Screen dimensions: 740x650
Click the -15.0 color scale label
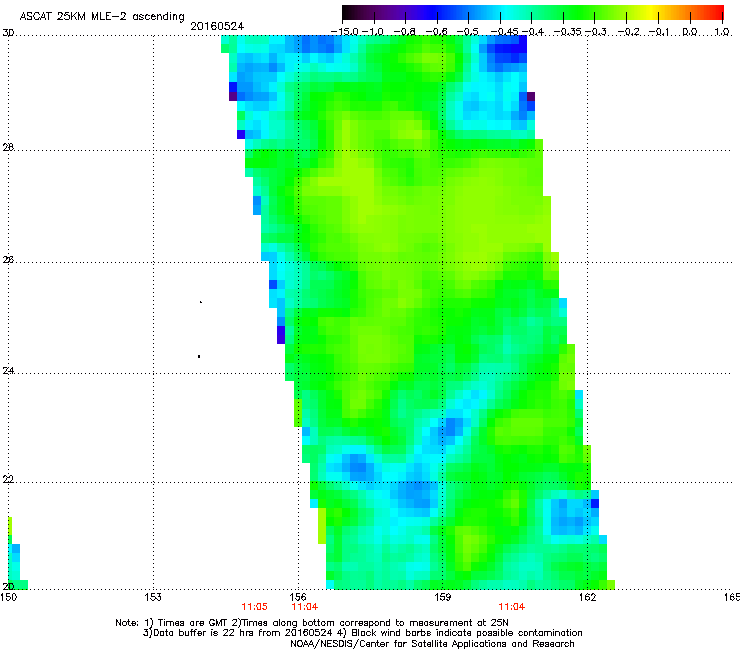(x=344, y=32)
